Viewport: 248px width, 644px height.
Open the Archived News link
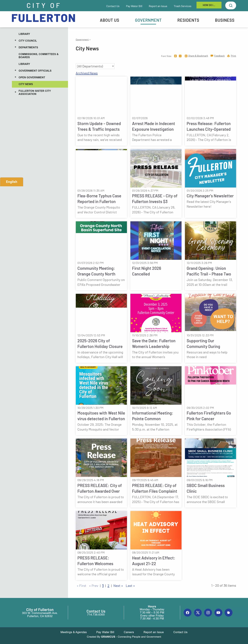[x=87, y=73]
